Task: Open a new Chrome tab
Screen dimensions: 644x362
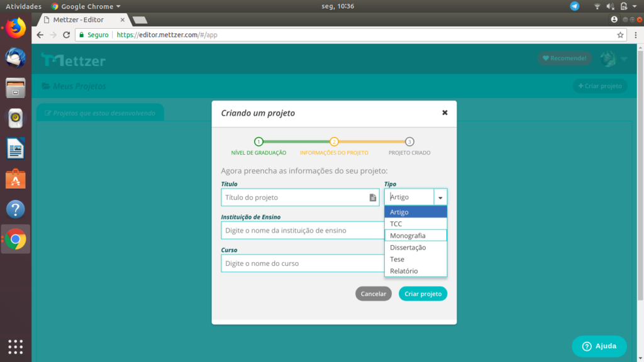Action: pos(140,19)
